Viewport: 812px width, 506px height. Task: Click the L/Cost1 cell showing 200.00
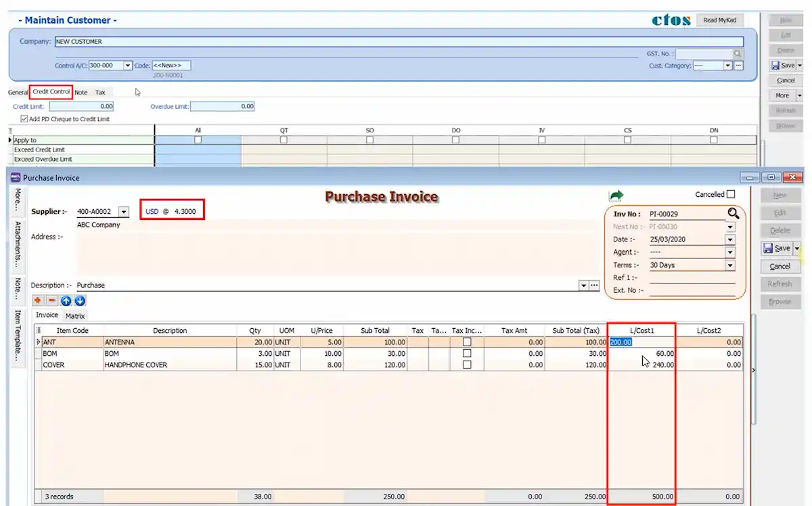[x=641, y=342]
